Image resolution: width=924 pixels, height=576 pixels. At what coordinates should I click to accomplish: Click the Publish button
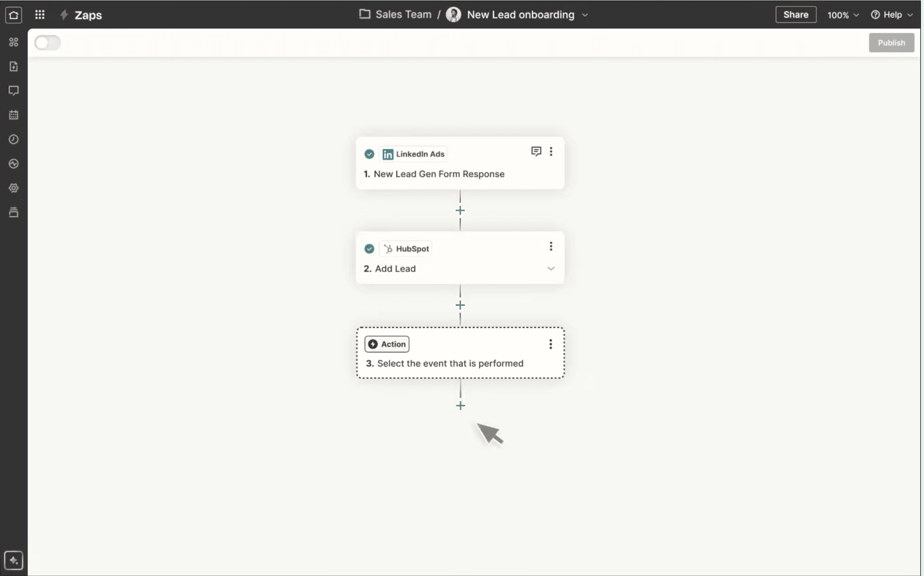pyautogui.click(x=891, y=42)
